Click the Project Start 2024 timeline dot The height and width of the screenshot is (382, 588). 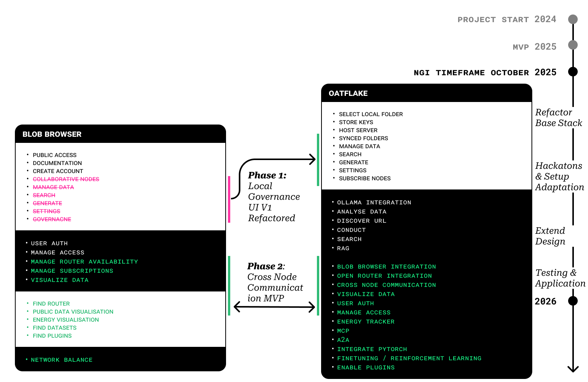pyautogui.click(x=573, y=19)
